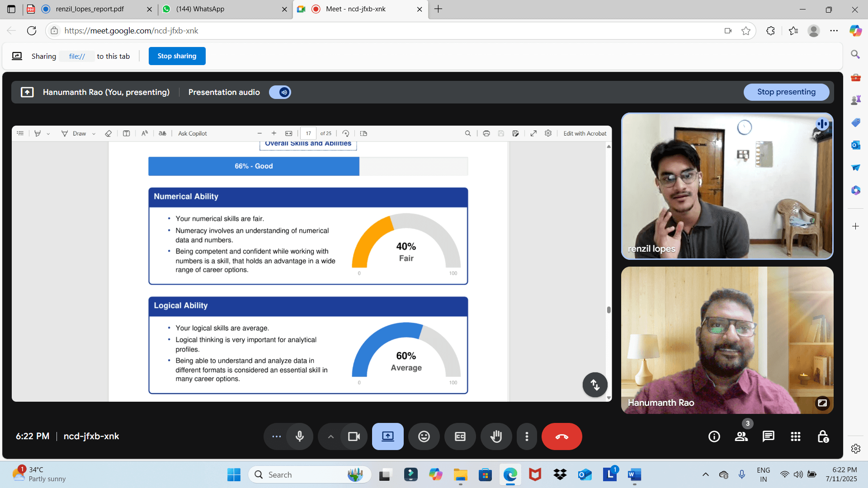Click the Stop presenting button
Viewport: 868px width, 488px height.
[786, 92]
